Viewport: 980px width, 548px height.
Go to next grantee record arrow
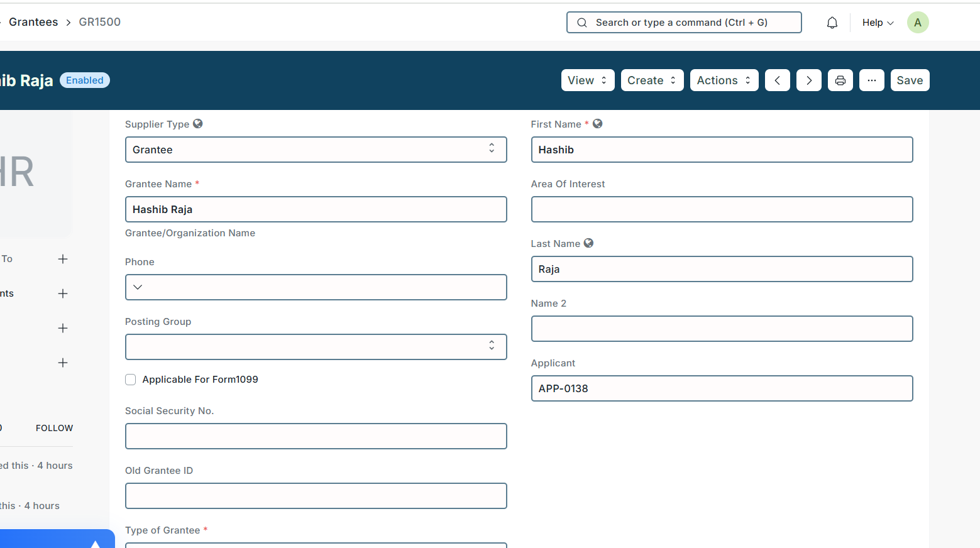(808, 80)
